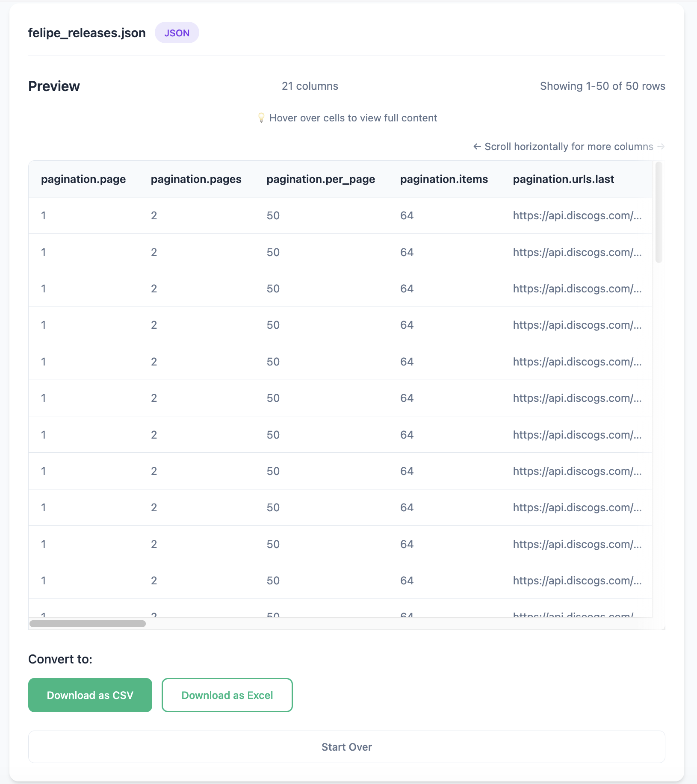Click the 21 columns label
Viewport: 697px width, 784px height.
309,86
